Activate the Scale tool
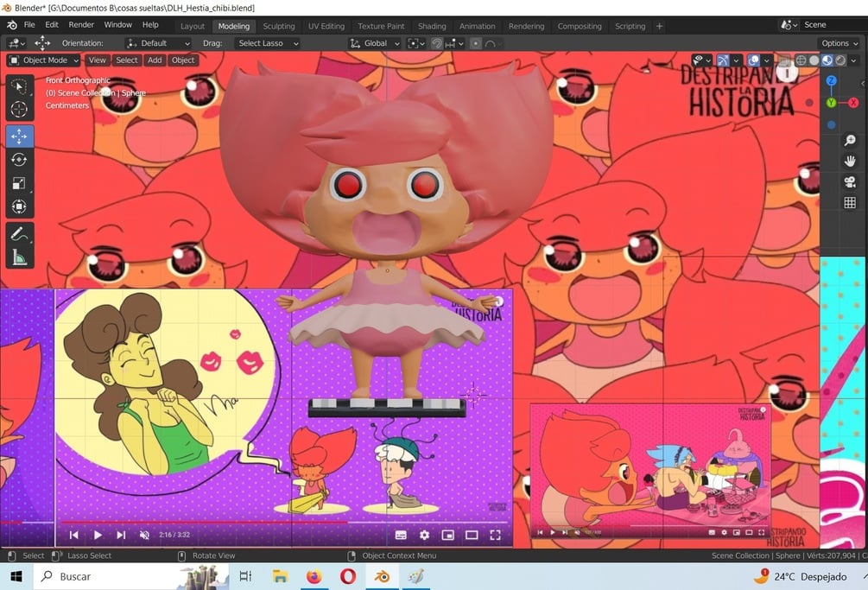 (x=19, y=183)
